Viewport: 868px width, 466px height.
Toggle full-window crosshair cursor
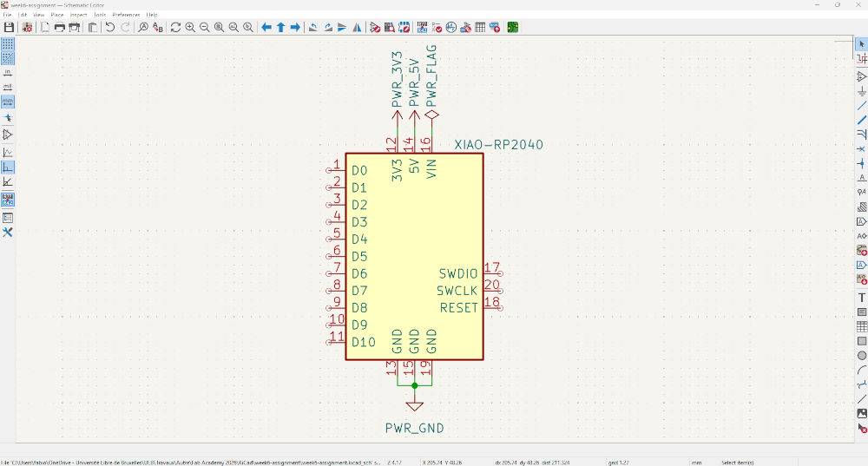click(8, 118)
